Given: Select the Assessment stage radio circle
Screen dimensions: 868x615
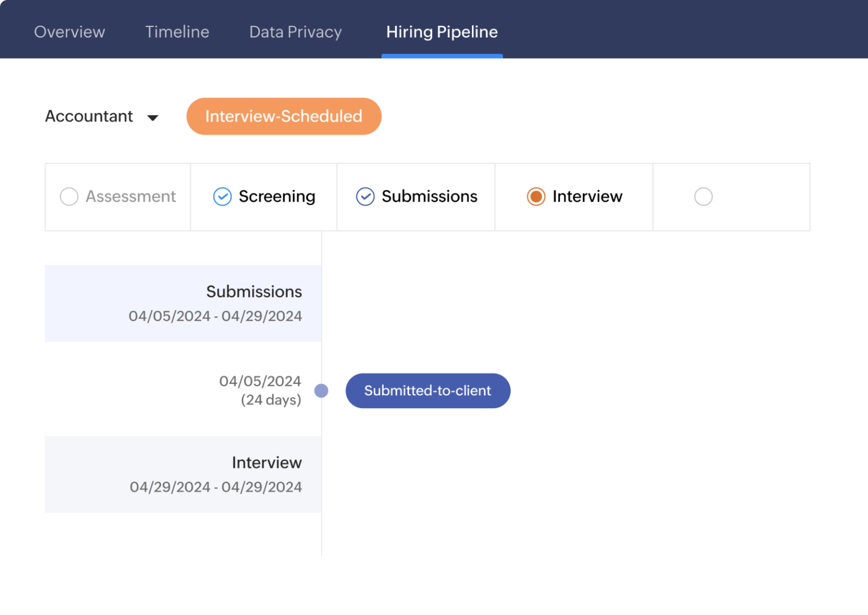Looking at the screenshot, I should 69,196.
